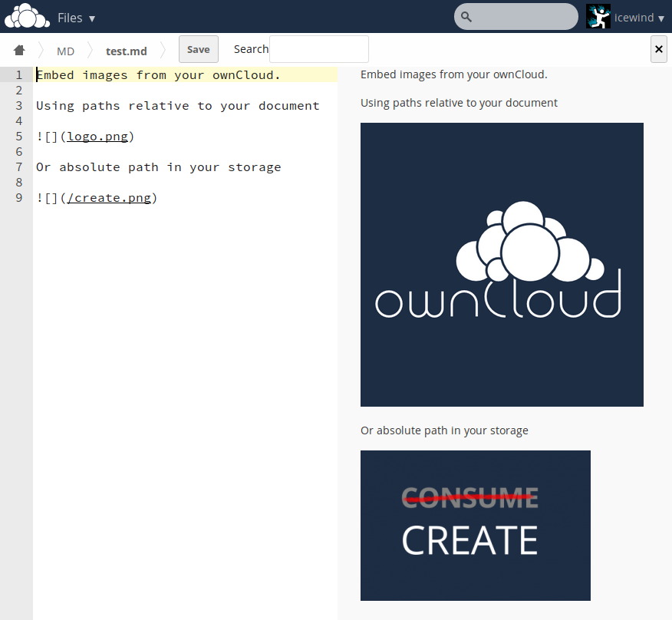Image resolution: width=672 pixels, height=620 pixels.
Task: Click the /create.png path in the editor
Action: tap(109, 198)
